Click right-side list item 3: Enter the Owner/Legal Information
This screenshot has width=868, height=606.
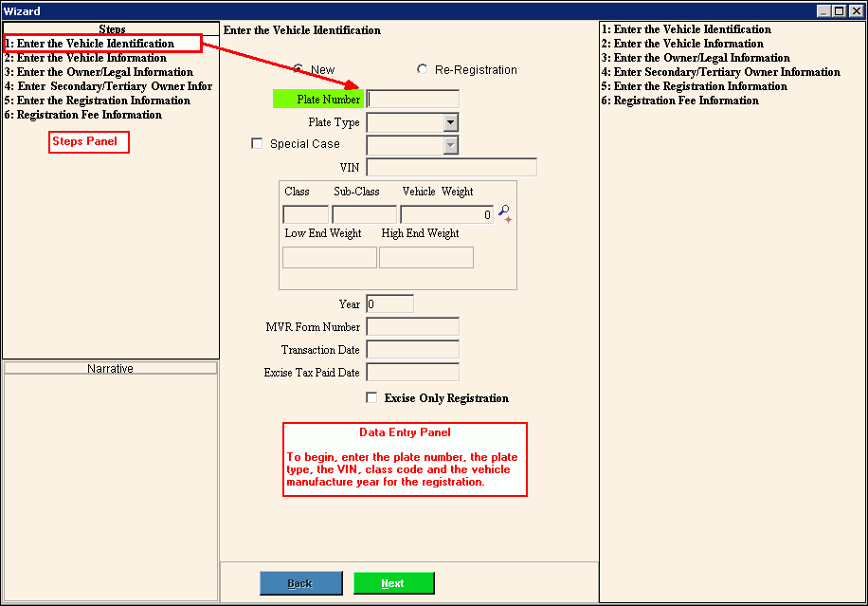coord(696,58)
